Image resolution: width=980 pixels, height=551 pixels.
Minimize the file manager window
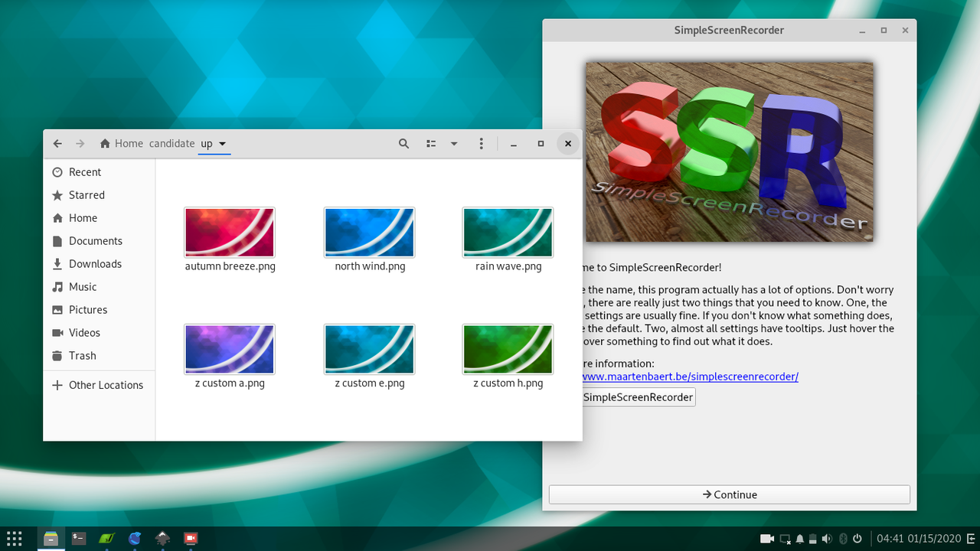point(514,144)
